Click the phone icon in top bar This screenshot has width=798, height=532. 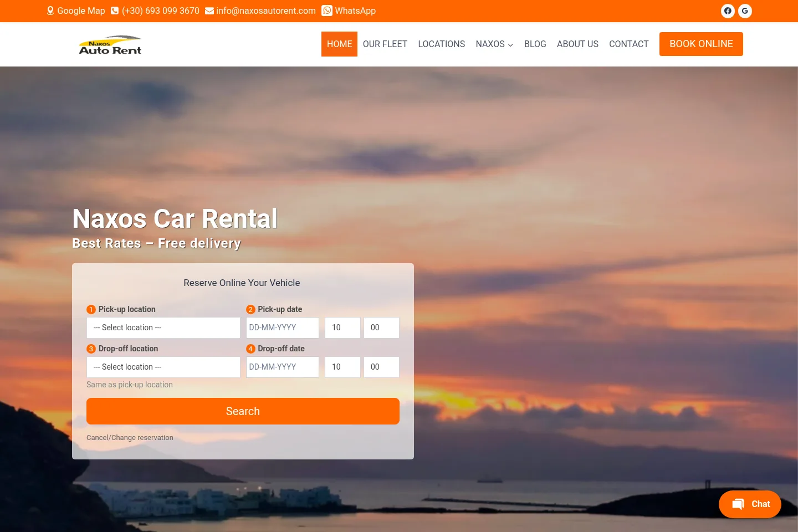[x=115, y=11]
